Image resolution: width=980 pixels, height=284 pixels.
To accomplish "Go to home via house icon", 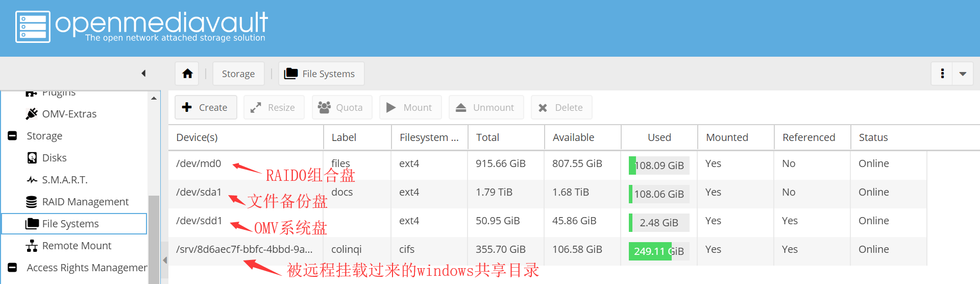I will pyautogui.click(x=187, y=74).
